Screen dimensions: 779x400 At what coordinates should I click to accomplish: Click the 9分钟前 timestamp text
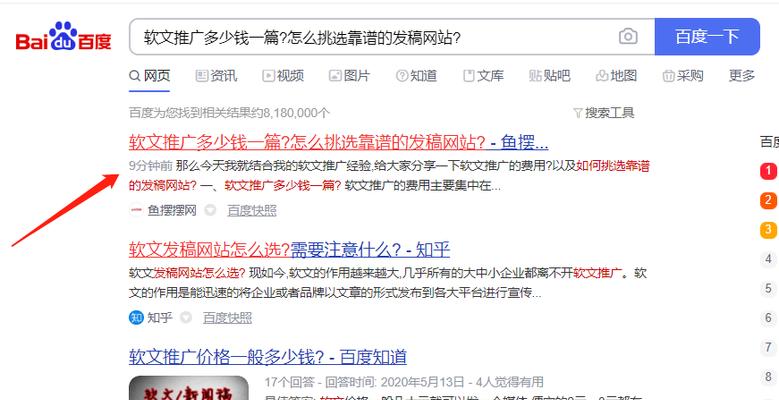tap(151, 166)
